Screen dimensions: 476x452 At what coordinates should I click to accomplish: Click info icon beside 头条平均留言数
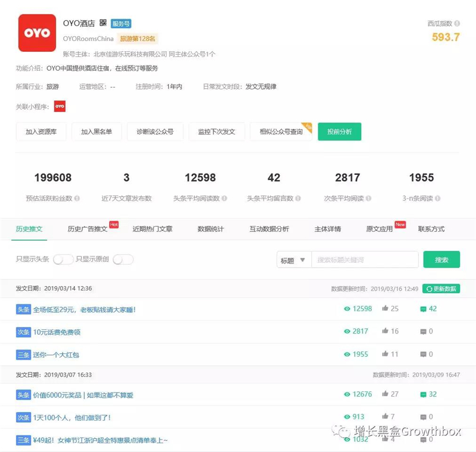coord(298,199)
